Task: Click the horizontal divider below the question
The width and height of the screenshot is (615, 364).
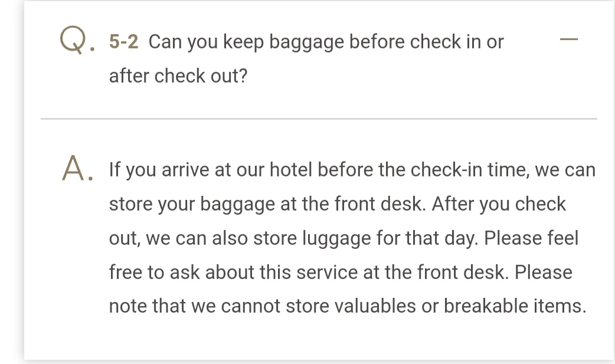Action: point(319,119)
